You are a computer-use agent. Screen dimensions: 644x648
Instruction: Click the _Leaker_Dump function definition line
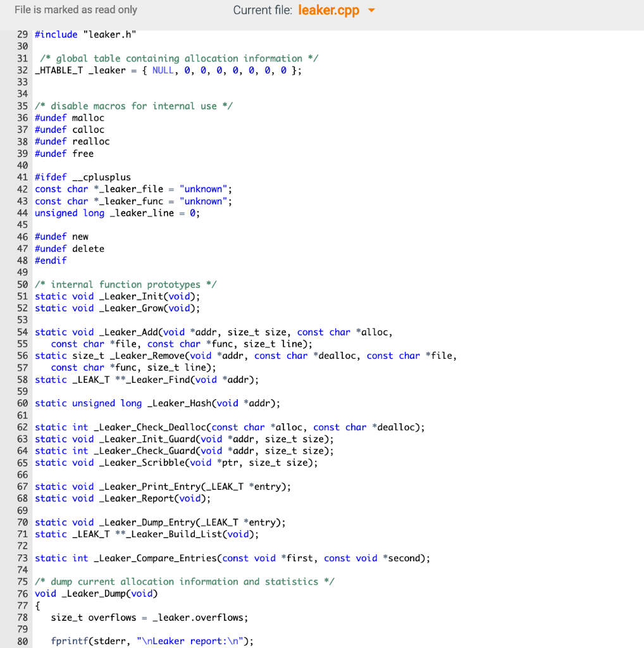point(95,594)
